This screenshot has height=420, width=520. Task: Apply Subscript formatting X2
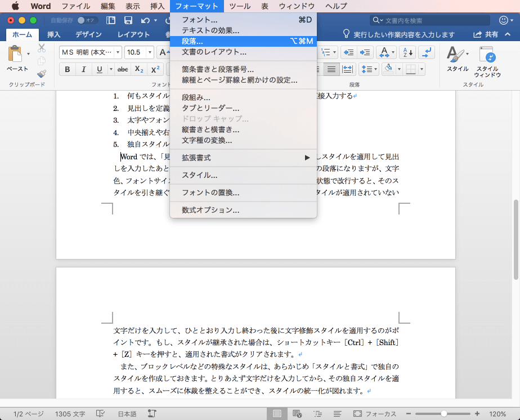pos(139,69)
